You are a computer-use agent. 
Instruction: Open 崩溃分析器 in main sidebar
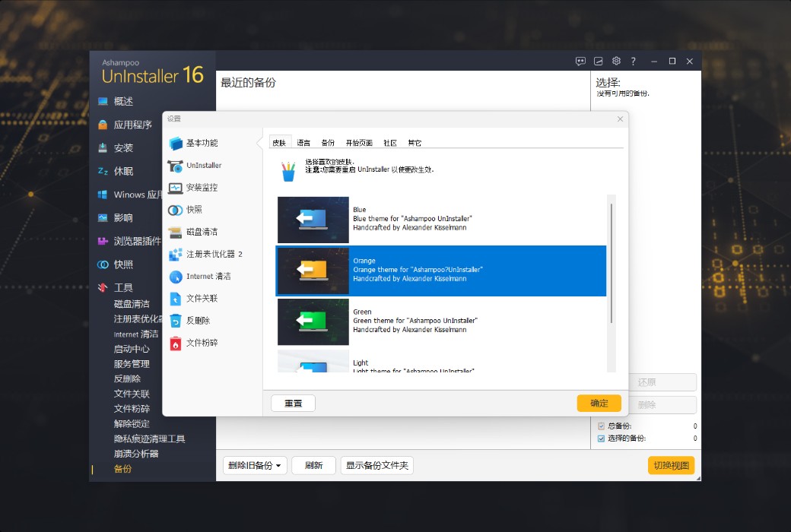click(136, 454)
